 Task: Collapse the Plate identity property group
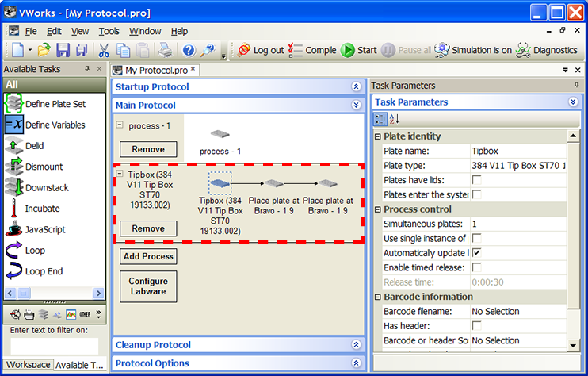pyautogui.click(x=378, y=136)
